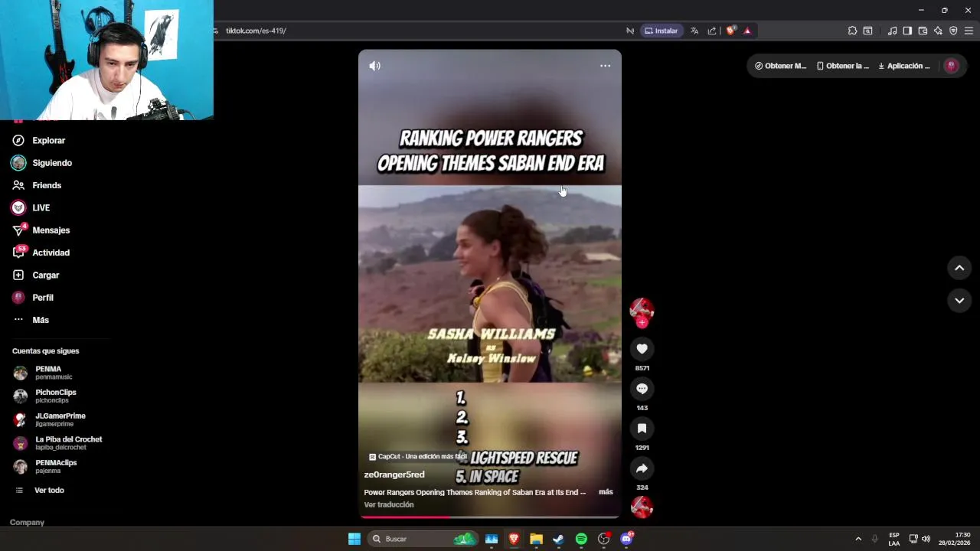This screenshot has width=980, height=551.
Task: Click the Obtener M... button at top
Action: [x=780, y=66]
